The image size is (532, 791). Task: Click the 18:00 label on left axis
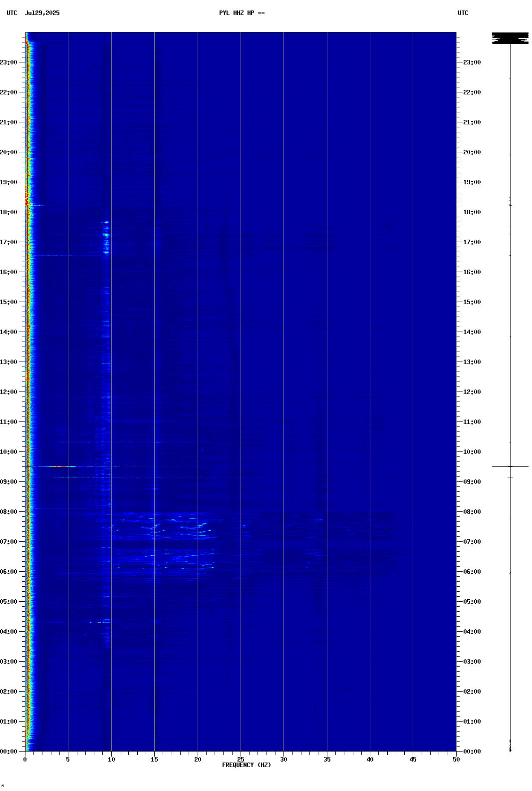click(8, 212)
